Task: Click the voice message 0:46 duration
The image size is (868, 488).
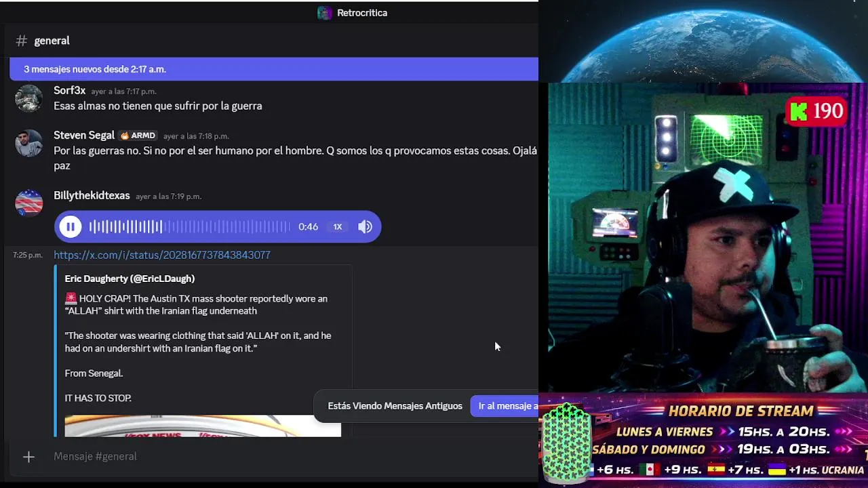Action: [308, 227]
